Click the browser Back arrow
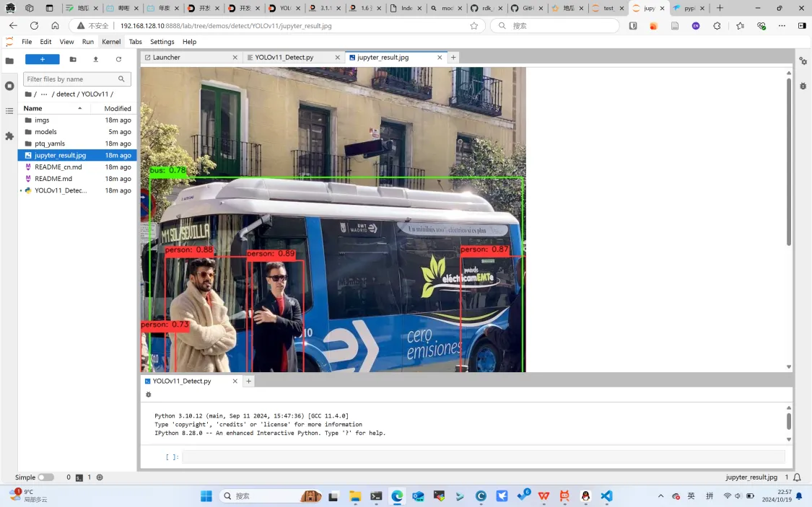Viewport: 812px width, 507px height. tap(14, 25)
